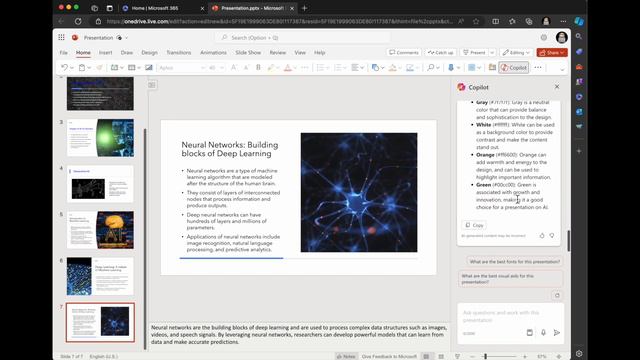The image size is (640, 360).
Task: Click the zoom out minus button
Action: (x=472, y=356)
